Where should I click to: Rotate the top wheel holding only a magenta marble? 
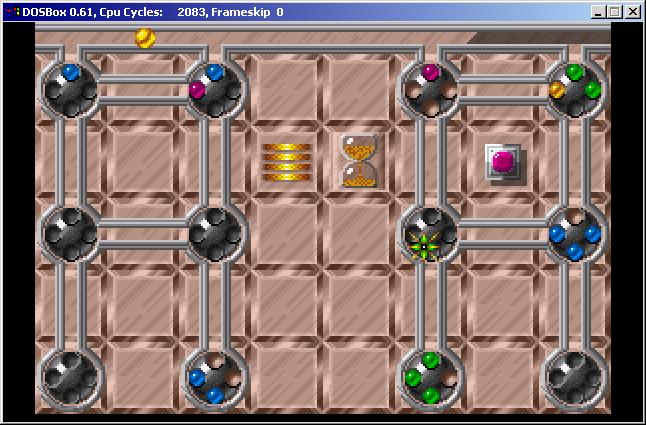point(430,89)
